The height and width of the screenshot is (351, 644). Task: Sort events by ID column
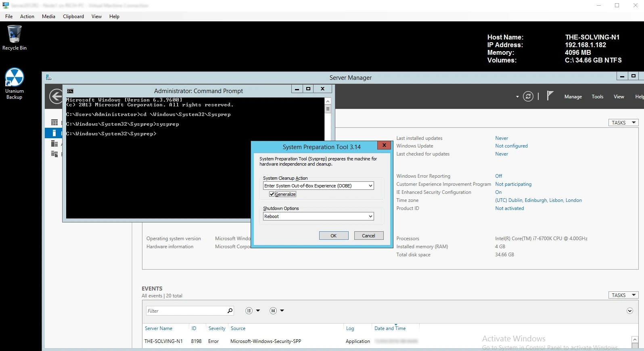pos(194,328)
